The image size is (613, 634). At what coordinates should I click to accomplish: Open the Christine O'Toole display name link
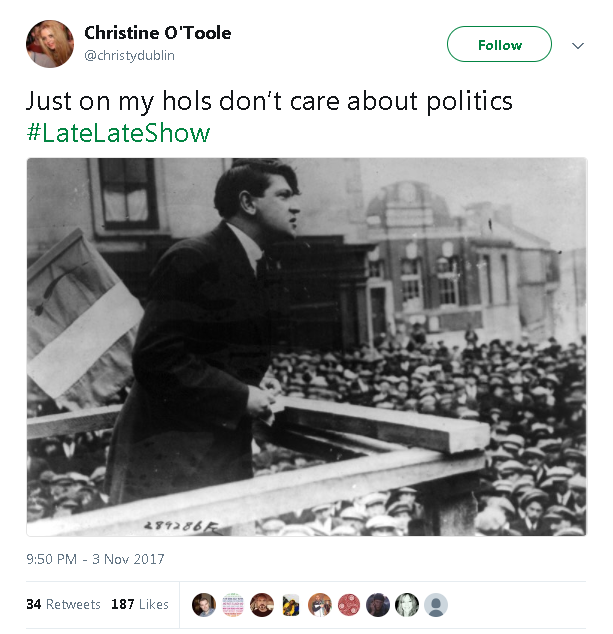pos(157,33)
